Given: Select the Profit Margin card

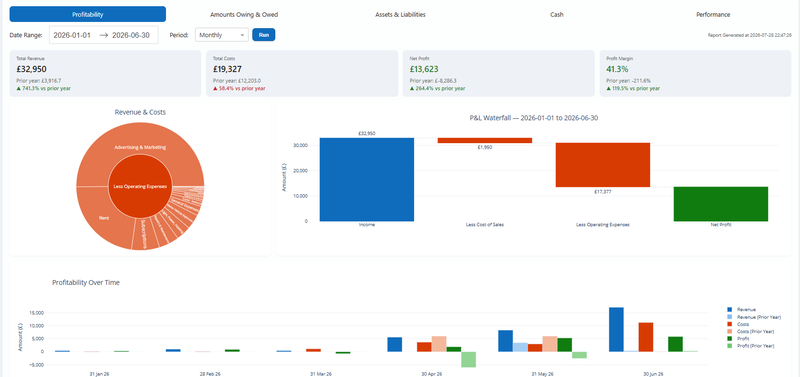Looking at the screenshot, I should pos(695,73).
